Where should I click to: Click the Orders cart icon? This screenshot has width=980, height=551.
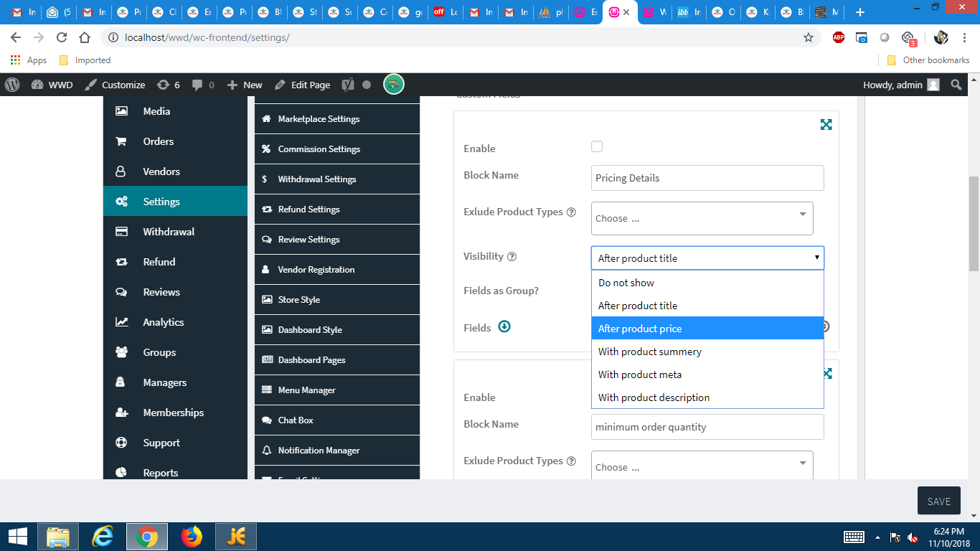[x=122, y=141]
